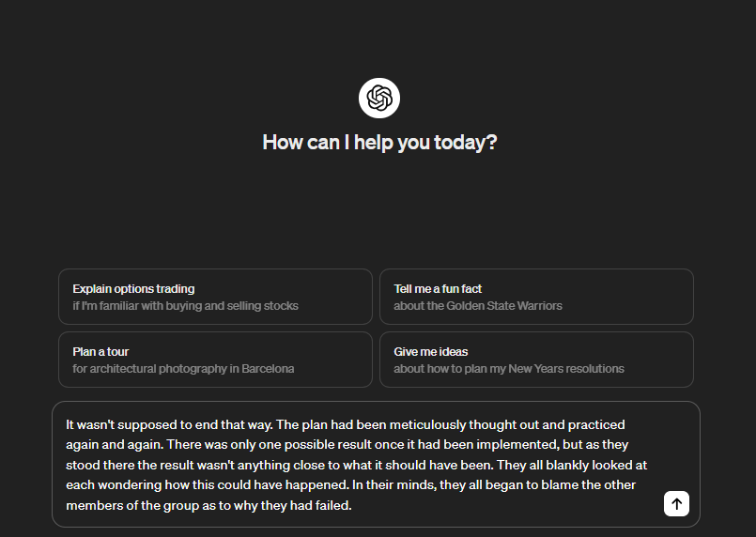Click "about how to plan my New Years resolutions"
Screen dimensions: 756x537
[509, 369]
